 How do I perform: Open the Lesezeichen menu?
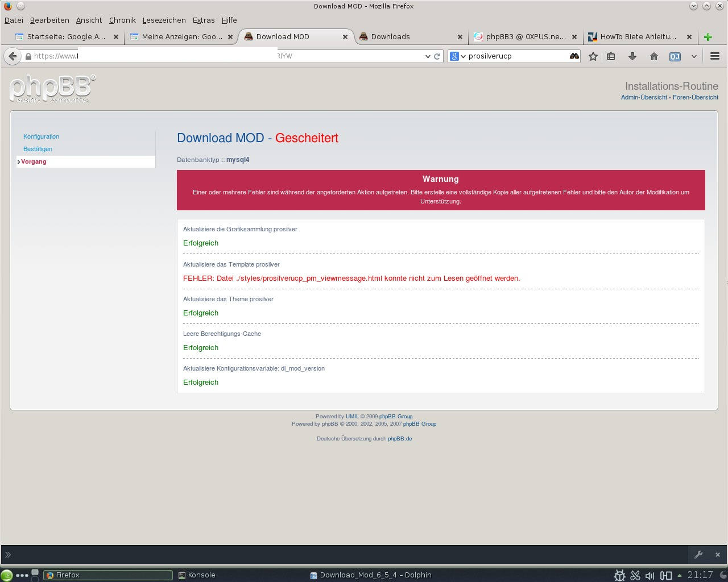(164, 20)
